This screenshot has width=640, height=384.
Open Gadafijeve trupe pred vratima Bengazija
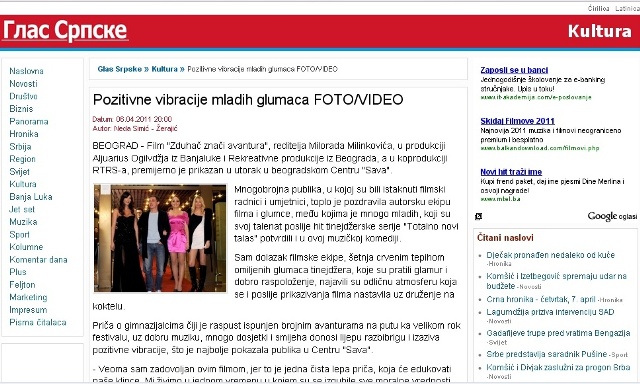[558, 333]
